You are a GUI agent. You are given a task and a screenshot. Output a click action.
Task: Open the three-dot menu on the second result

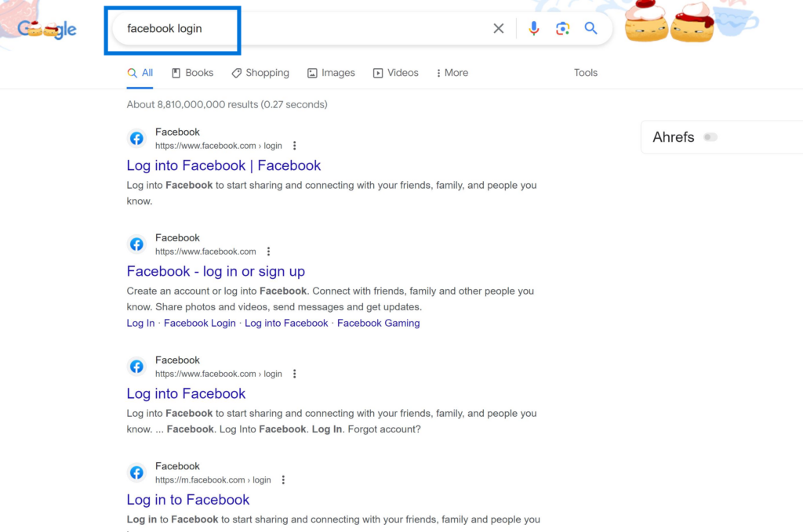coord(268,251)
